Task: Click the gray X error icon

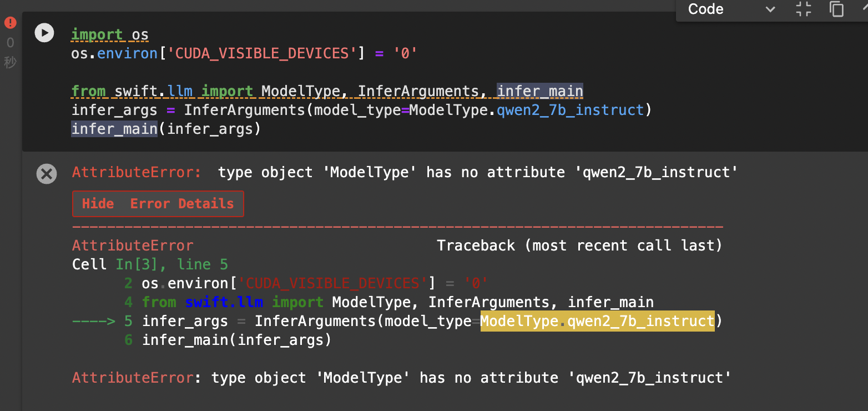Action: coord(47,174)
